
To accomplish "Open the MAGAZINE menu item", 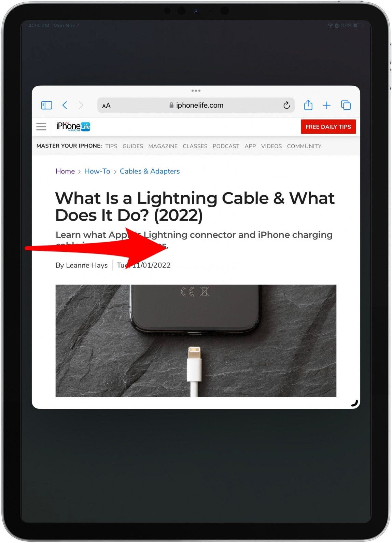I will [x=163, y=146].
